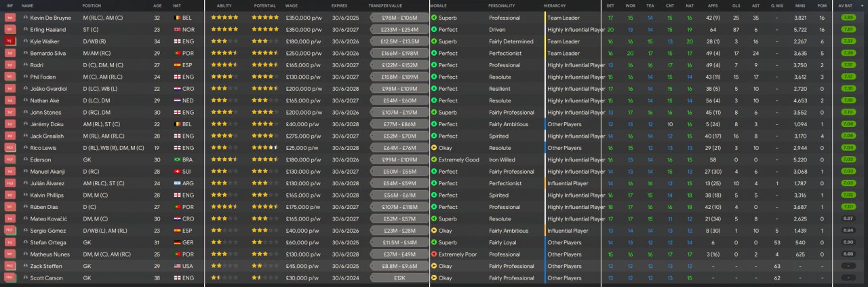Click Nathan Aké's 30/6/2027 expiry date
Viewport: 868px width, 287px height.
click(344, 100)
